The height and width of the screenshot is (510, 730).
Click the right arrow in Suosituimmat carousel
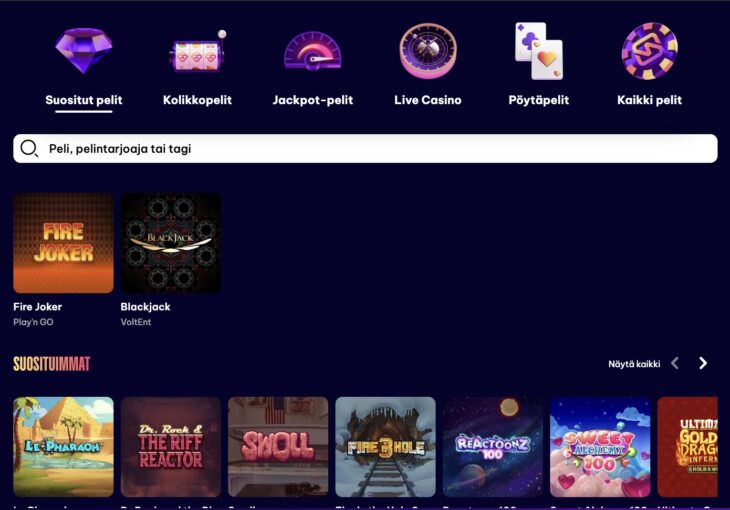pyautogui.click(x=703, y=363)
